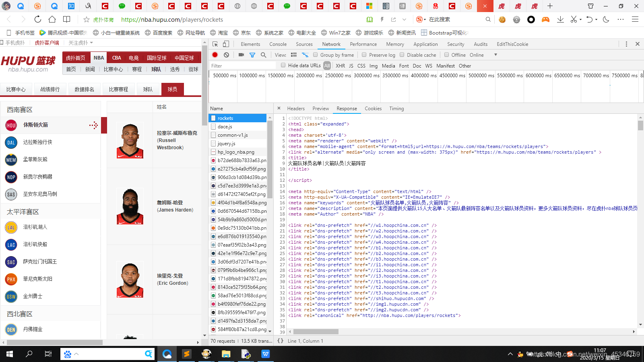Screen dimensions: 644x362
Task: Enable Group by frame checkbox
Action: pyautogui.click(x=316, y=55)
